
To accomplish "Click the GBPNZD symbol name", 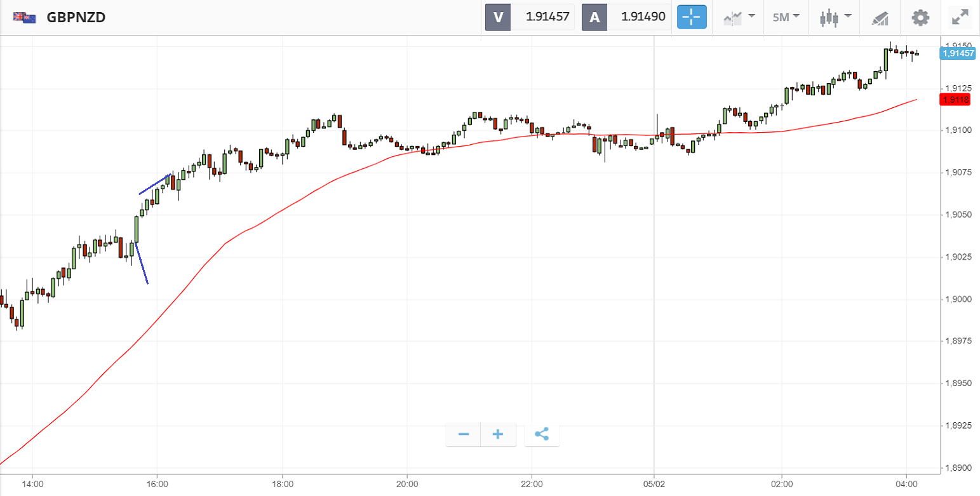I will 76,17.
